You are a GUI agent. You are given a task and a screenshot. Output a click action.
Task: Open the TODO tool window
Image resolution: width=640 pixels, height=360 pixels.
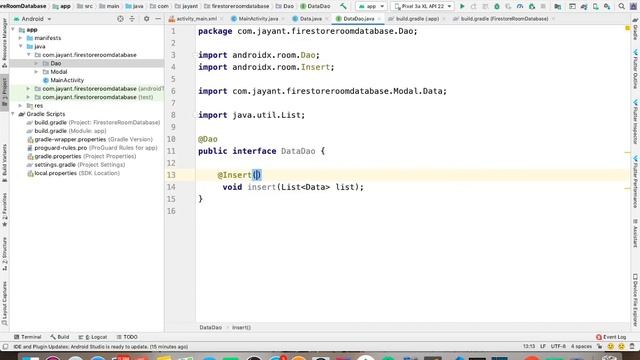pyautogui.click(x=127, y=337)
